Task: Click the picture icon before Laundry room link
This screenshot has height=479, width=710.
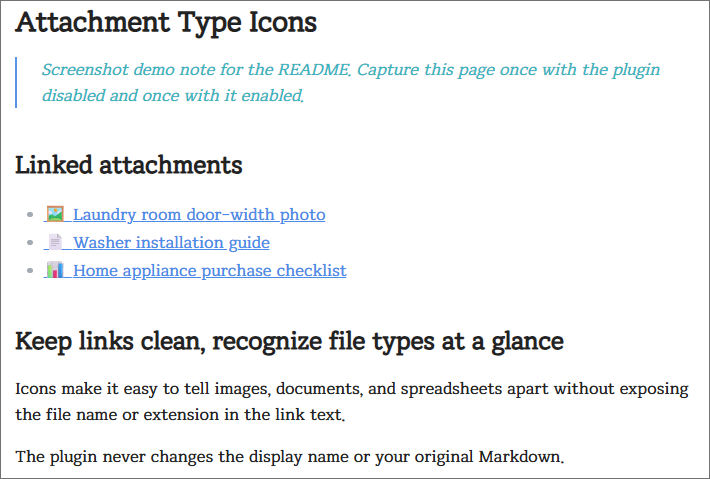Action: [55, 214]
